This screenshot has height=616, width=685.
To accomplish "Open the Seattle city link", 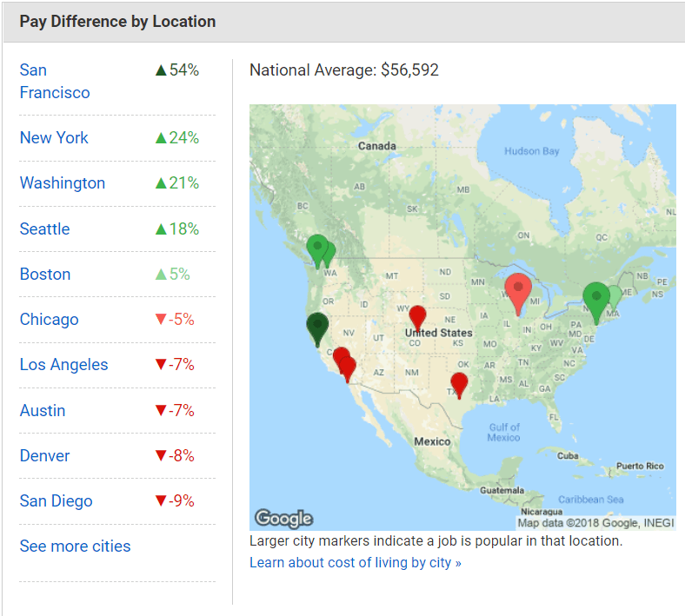I will (x=44, y=229).
